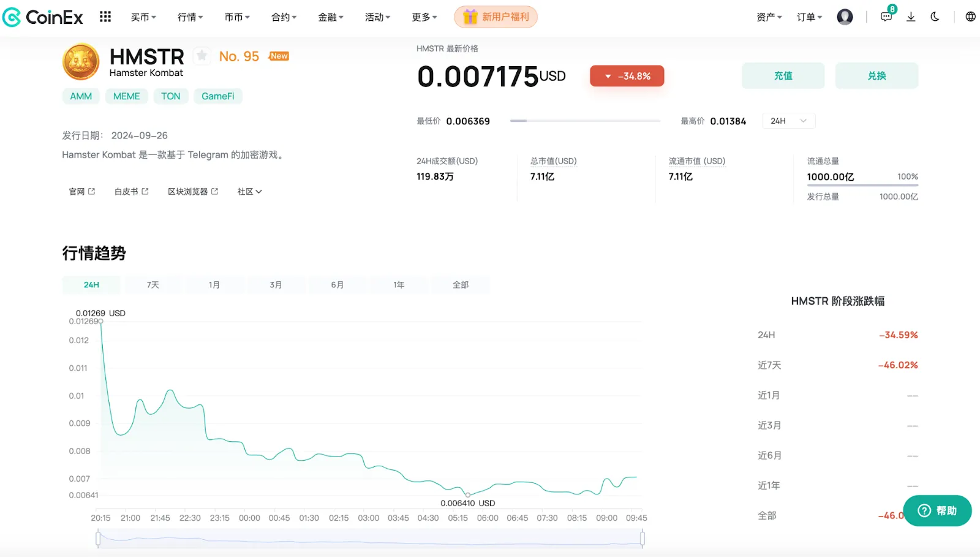
Task: Open the apps grid menu icon
Action: (x=105, y=17)
